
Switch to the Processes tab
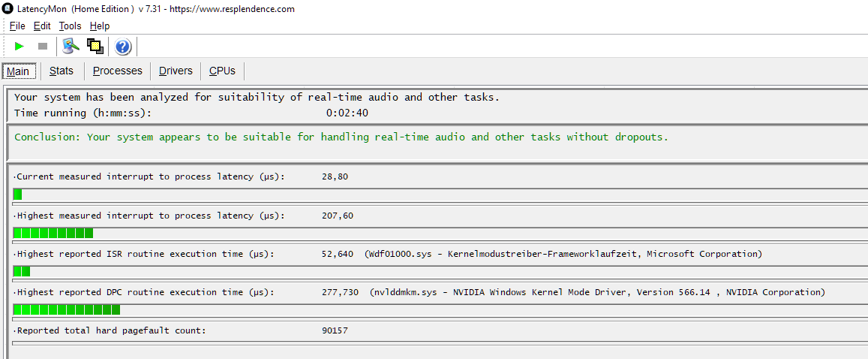pos(117,71)
